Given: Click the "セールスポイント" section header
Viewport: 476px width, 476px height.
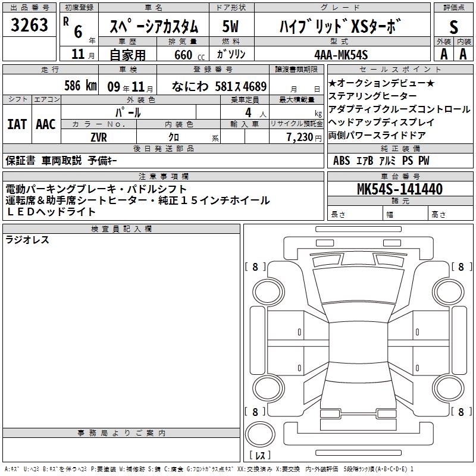Looking at the screenshot, I should 400,70.
